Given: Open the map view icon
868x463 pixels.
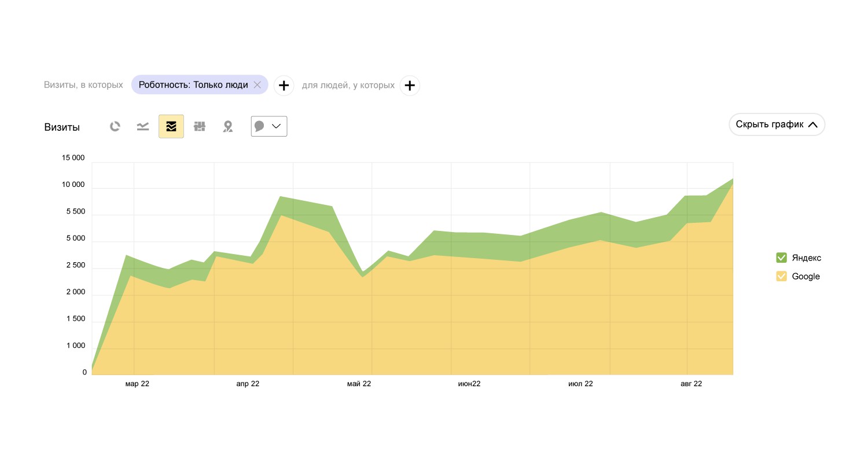Looking at the screenshot, I should [x=228, y=126].
